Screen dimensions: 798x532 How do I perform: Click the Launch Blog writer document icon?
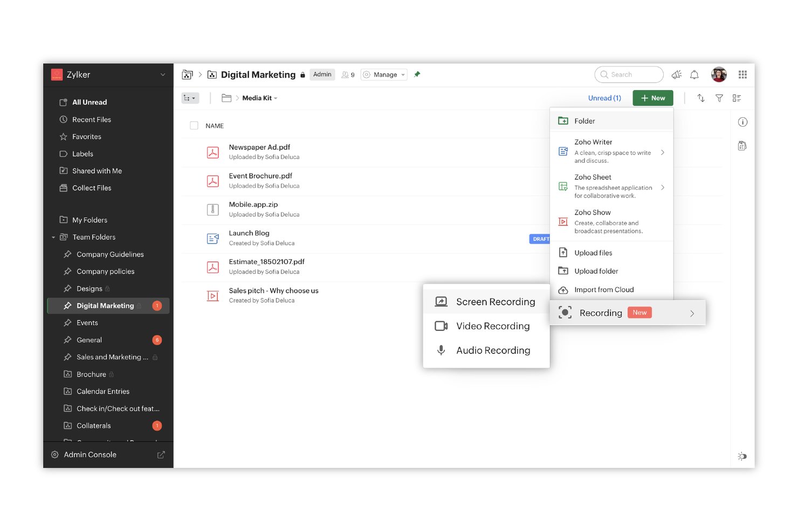(213, 238)
